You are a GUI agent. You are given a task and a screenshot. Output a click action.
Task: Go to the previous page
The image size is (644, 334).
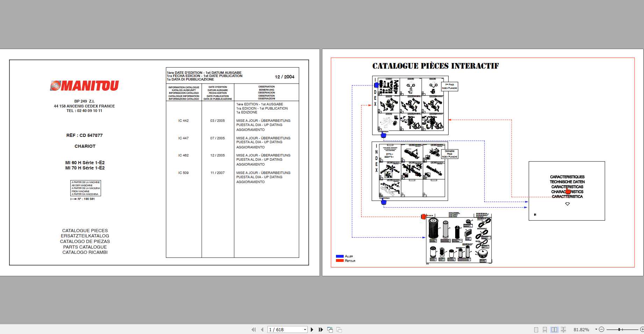262,329
